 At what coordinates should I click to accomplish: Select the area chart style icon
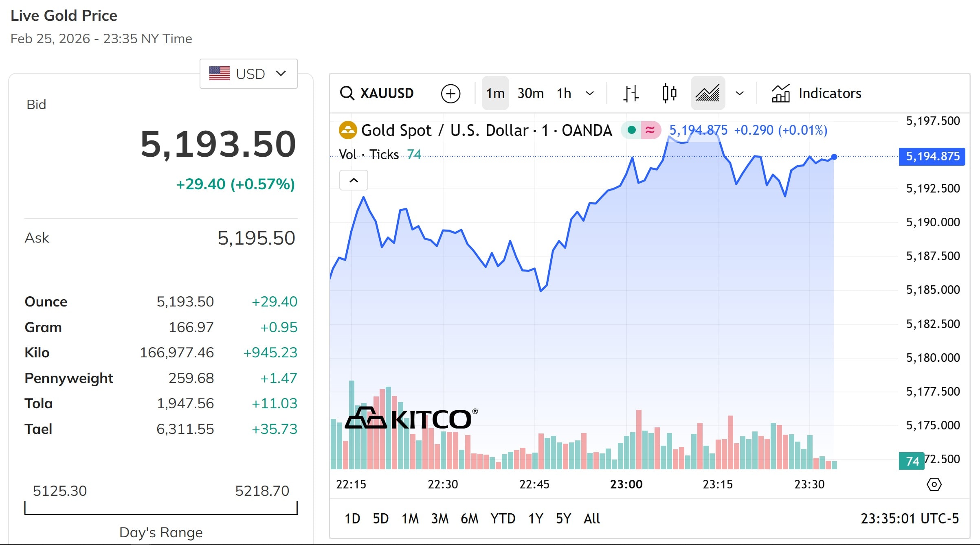point(708,93)
